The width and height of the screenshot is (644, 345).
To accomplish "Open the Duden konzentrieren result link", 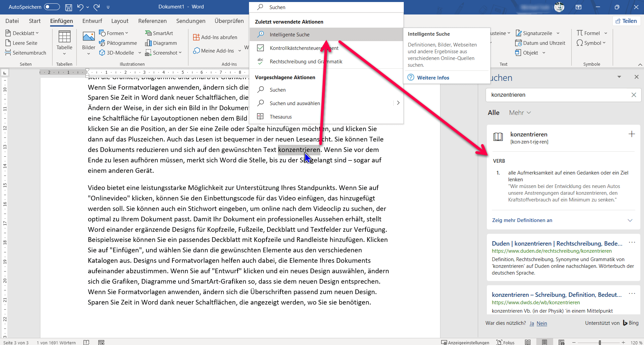I will coord(557,243).
